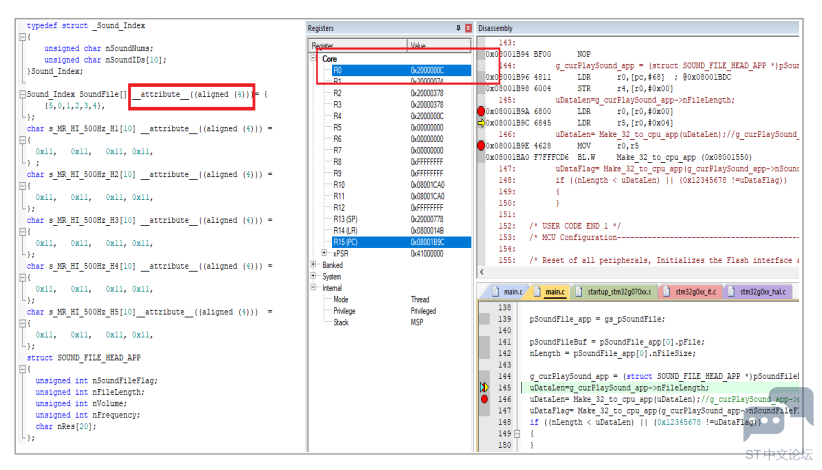The width and height of the screenshot is (822, 470).
Task: Expand the System registers group
Action: tap(313, 276)
